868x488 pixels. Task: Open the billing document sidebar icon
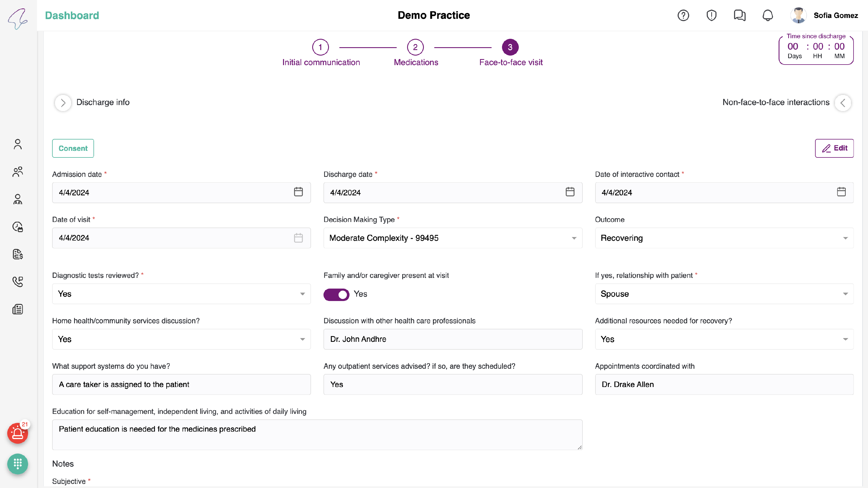coord(18,254)
